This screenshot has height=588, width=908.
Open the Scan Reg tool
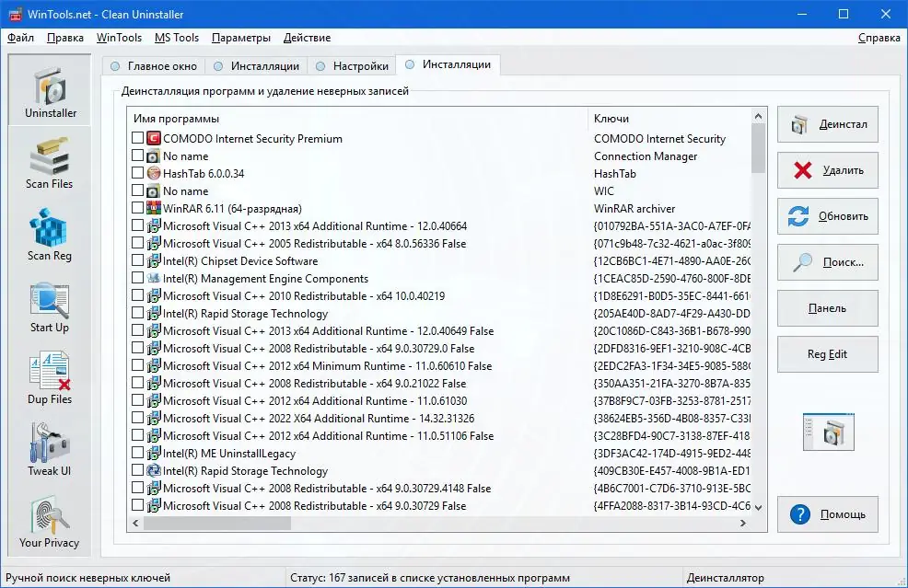tap(50, 234)
